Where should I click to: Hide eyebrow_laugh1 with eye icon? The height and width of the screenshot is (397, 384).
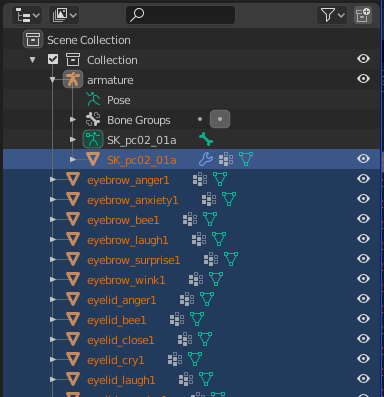(363, 239)
